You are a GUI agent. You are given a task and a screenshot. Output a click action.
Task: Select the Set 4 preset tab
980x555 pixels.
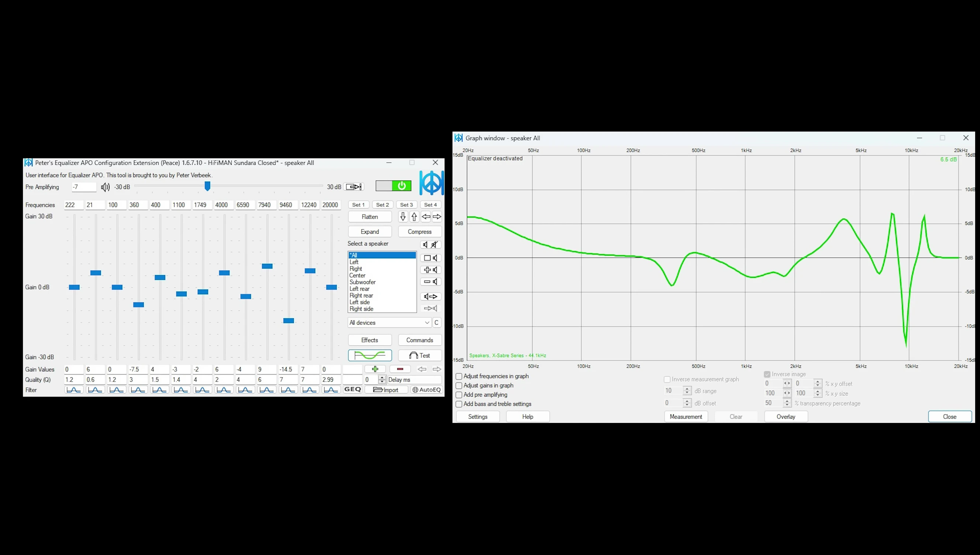pos(431,205)
